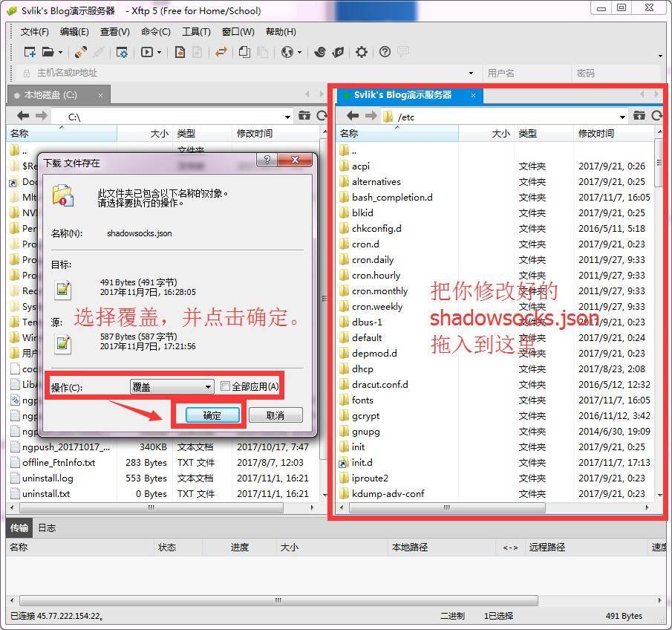Viewport: 672px width, 630px height.
Task: Click the 密码 input field
Action: tap(616, 73)
